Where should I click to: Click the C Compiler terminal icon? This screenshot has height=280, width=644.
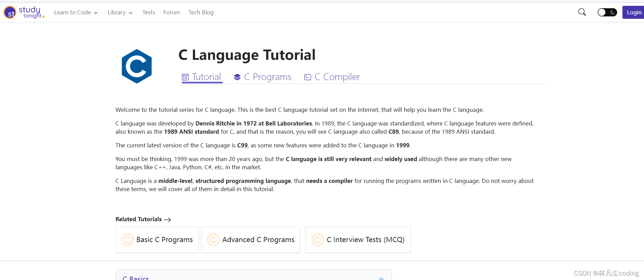pos(308,77)
